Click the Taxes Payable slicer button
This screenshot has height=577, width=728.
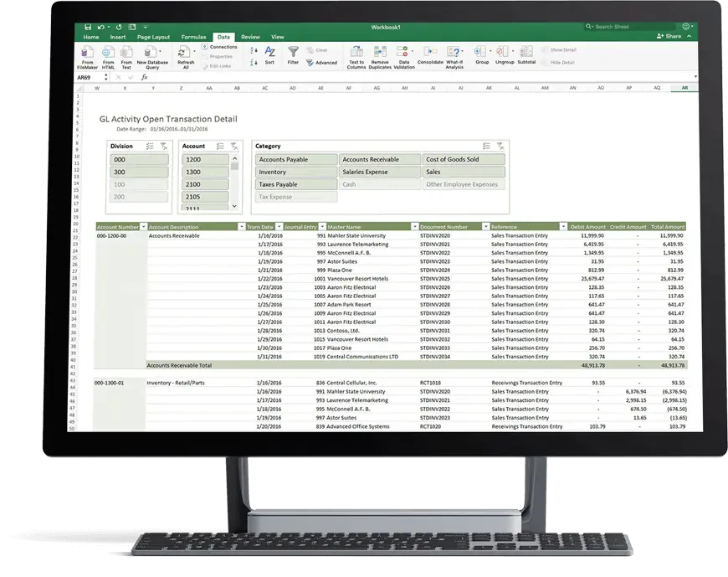295,184
